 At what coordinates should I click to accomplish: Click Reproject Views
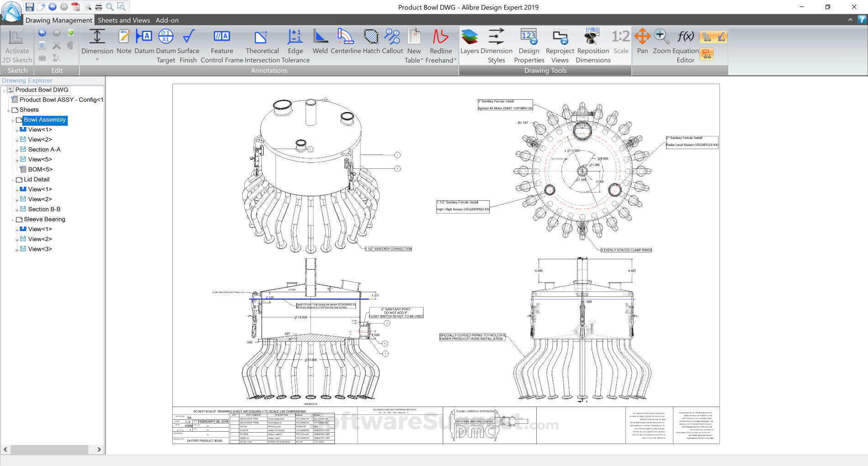(560, 43)
